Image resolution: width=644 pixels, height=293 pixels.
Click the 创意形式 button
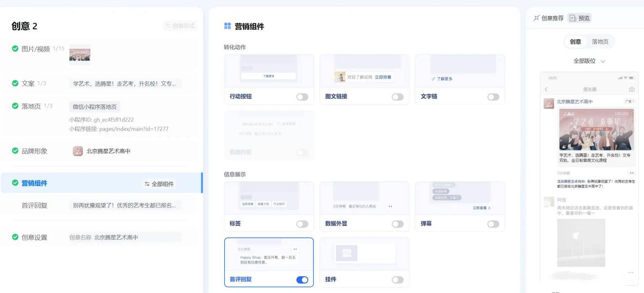point(180,26)
